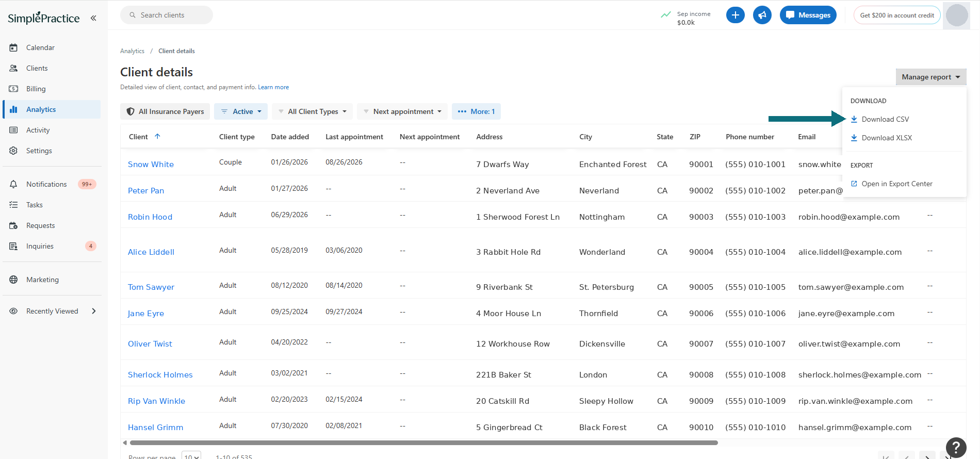Screen dimensions: 980x459
Task: Open the Rows per page selector
Action: click(191, 456)
